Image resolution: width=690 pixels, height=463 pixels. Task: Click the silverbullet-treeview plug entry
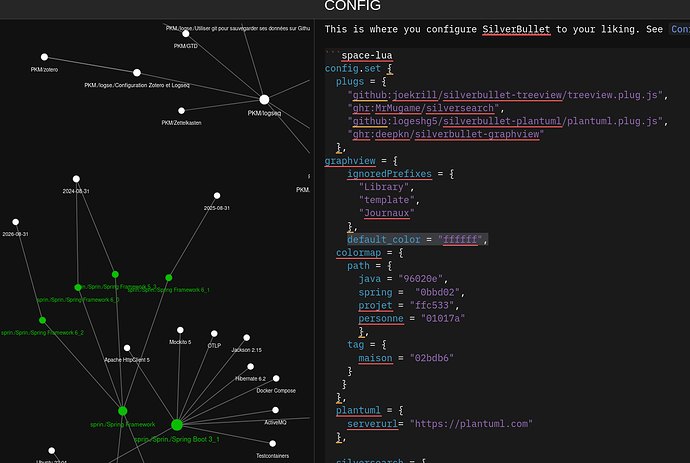505,95
